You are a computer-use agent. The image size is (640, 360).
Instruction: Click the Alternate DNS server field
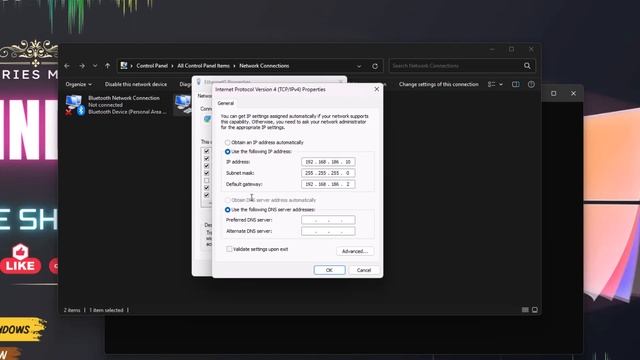(328, 231)
